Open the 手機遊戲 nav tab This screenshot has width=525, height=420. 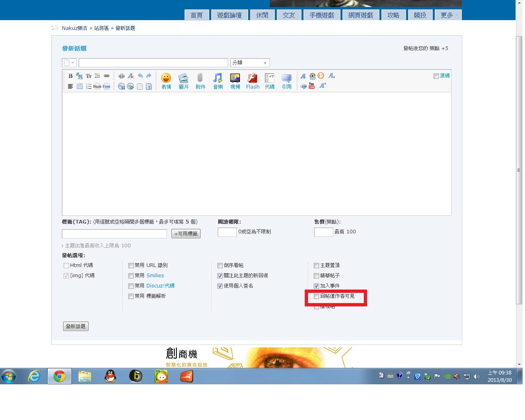click(x=322, y=15)
